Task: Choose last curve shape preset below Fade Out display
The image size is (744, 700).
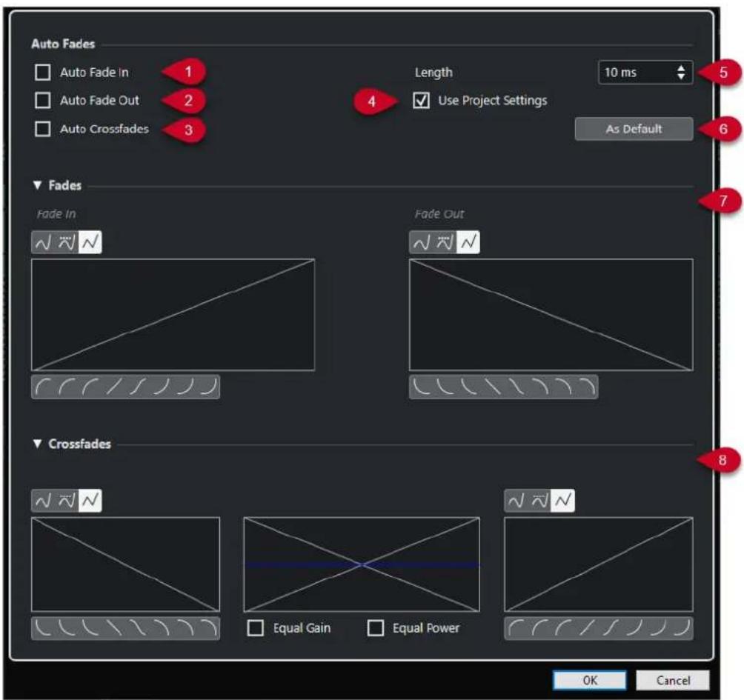Action: [x=586, y=387]
